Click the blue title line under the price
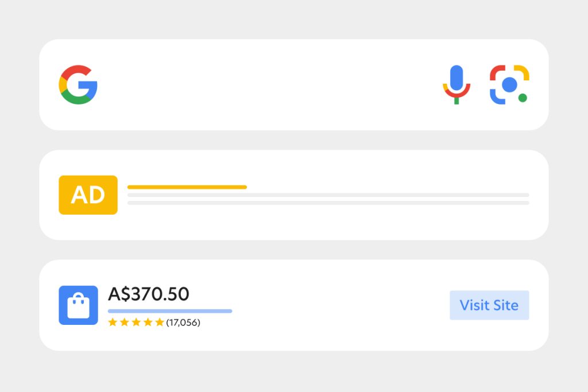The width and height of the screenshot is (588, 392). [x=170, y=311]
